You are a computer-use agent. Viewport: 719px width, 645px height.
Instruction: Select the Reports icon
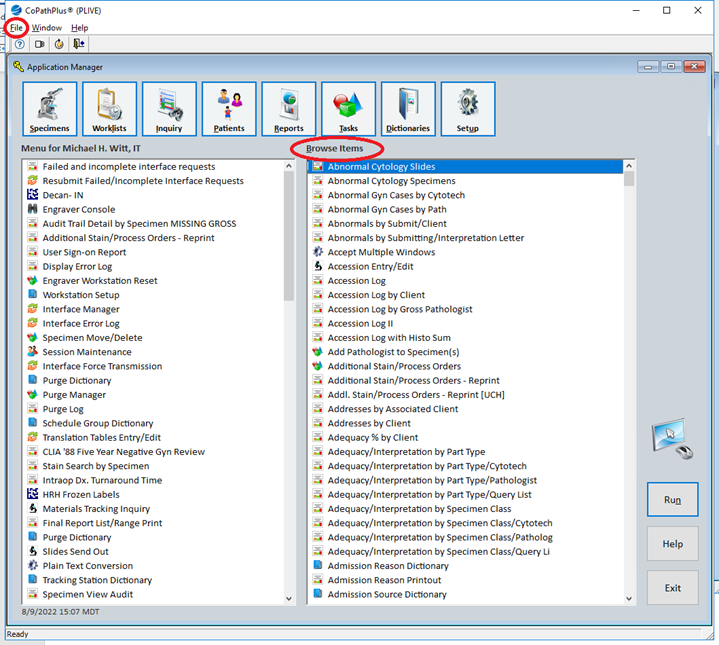coord(289,109)
